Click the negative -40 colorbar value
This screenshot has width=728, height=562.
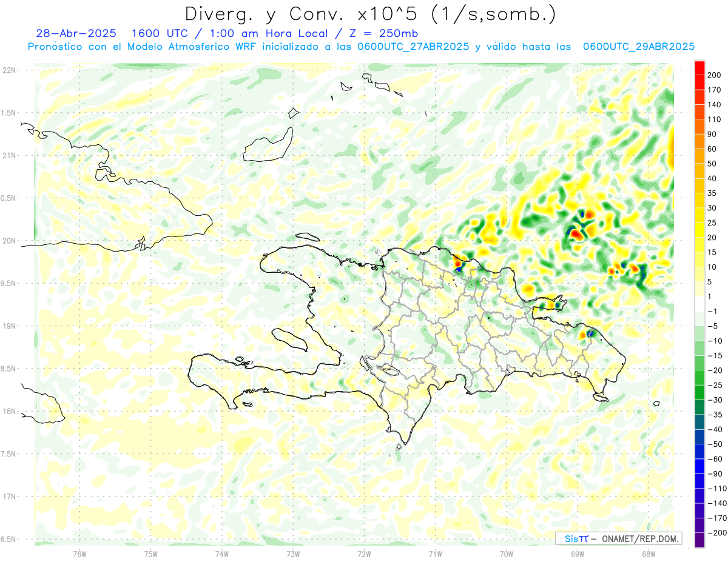click(x=715, y=429)
